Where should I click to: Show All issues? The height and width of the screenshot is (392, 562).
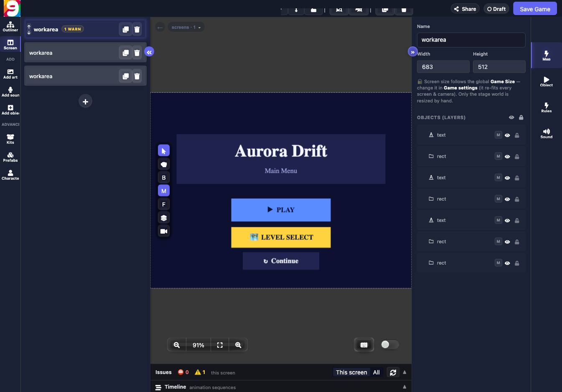pos(376,372)
